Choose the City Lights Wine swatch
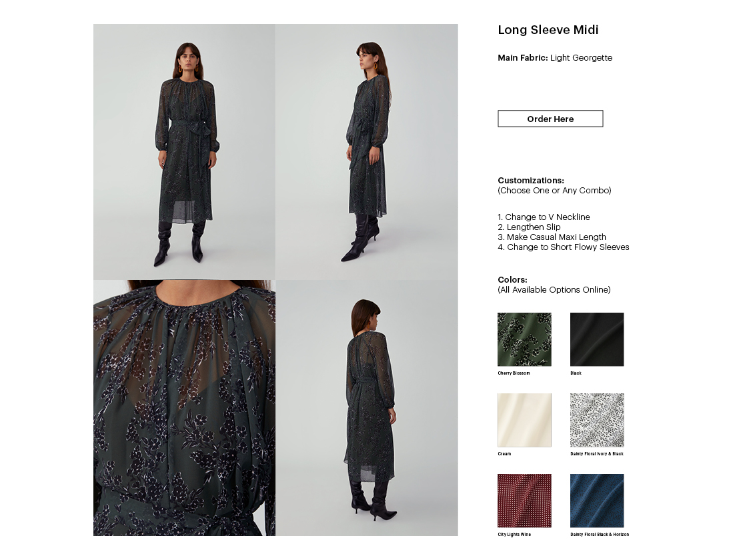Screen dimensions: 747x560 tap(524, 501)
